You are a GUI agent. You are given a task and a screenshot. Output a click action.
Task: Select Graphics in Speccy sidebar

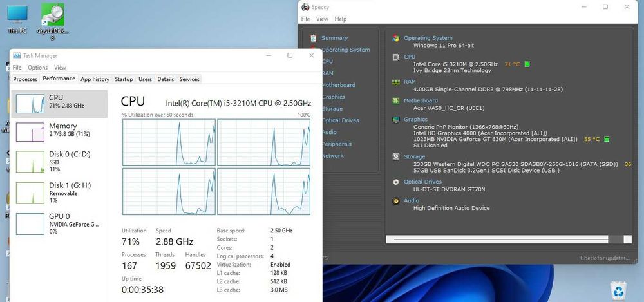point(334,97)
